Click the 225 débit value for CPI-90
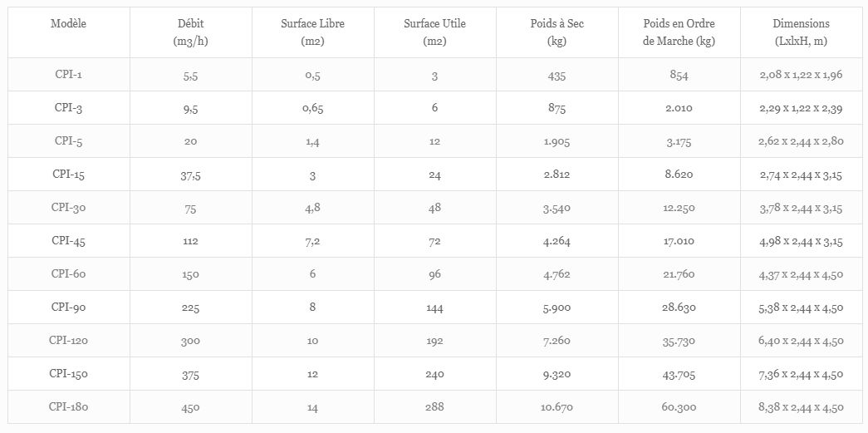This screenshot has width=868, height=433. [x=190, y=308]
